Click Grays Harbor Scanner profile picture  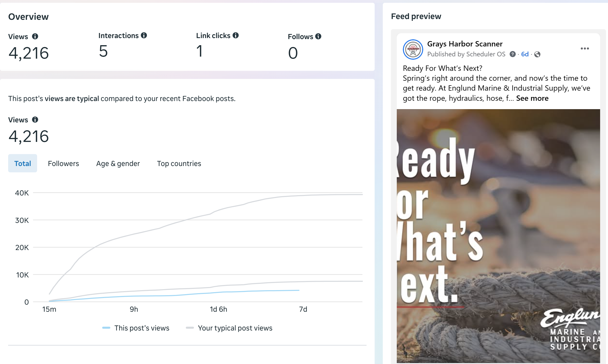(x=413, y=49)
